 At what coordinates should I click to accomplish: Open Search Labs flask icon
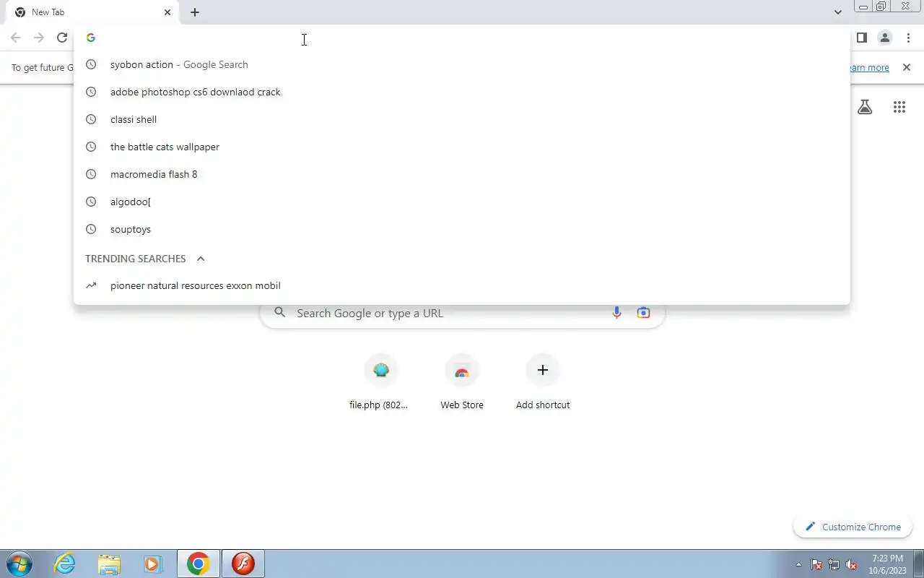coord(865,107)
